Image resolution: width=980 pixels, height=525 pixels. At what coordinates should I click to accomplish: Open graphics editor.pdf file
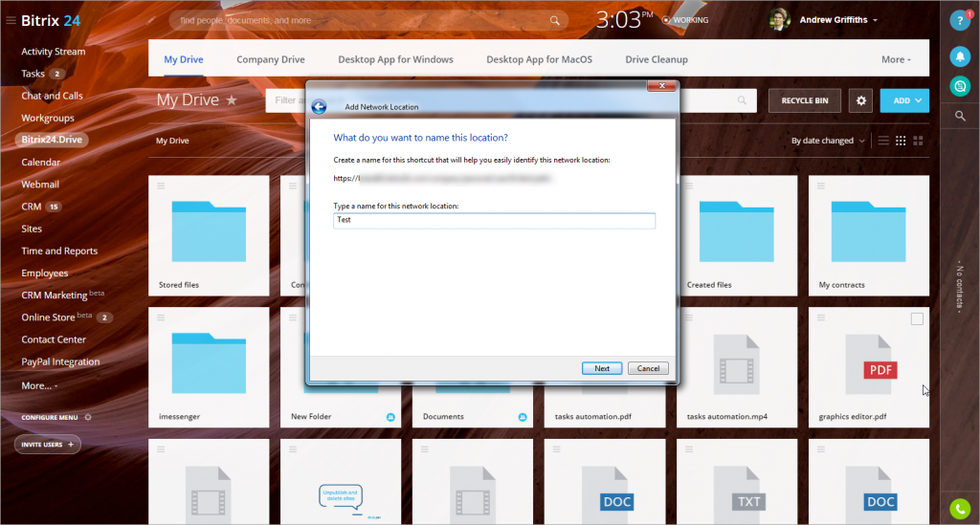[869, 367]
